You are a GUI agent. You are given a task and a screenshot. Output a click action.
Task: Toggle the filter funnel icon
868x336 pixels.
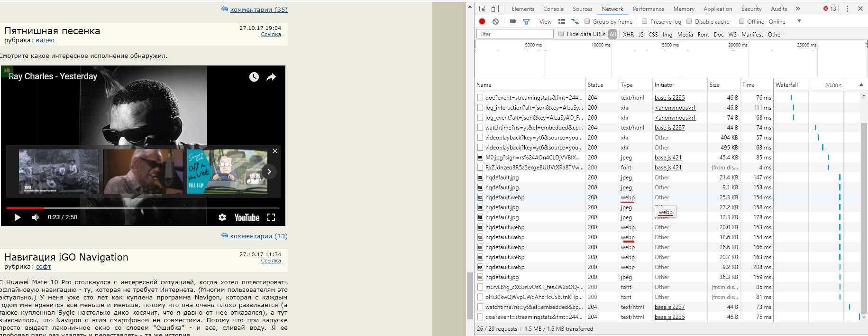526,21
